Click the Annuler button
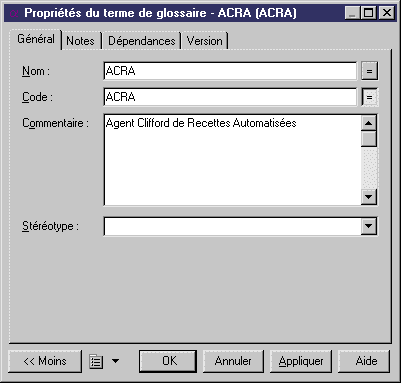This screenshot has height=383, width=401. pos(233,361)
